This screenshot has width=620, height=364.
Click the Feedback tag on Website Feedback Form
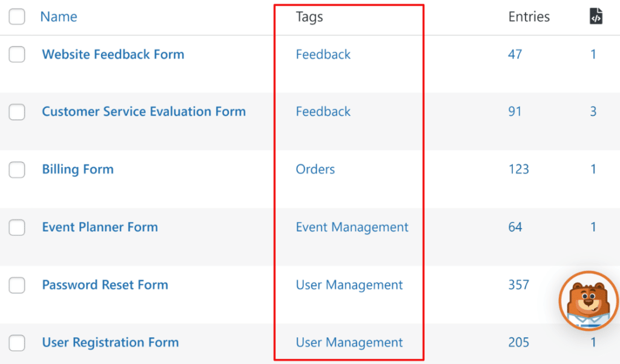[323, 54]
